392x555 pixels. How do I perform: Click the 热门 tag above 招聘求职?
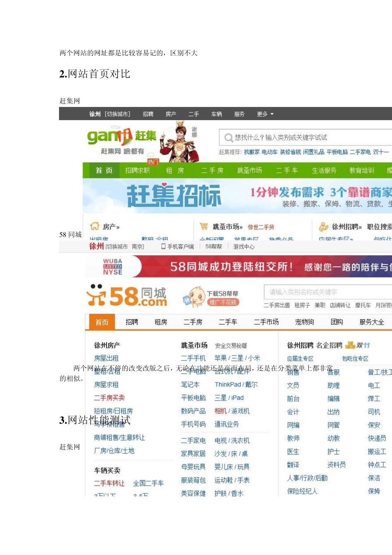point(153,162)
